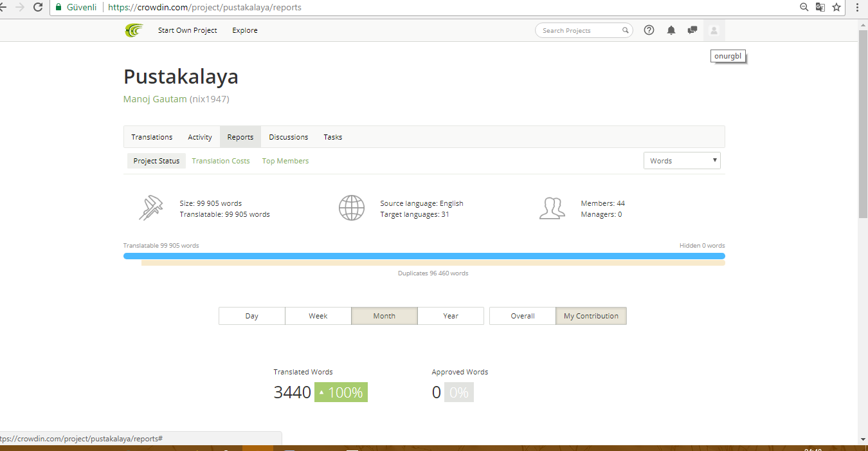Open the Tasks tab
The image size is (868, 451).
tap(333, 137)
